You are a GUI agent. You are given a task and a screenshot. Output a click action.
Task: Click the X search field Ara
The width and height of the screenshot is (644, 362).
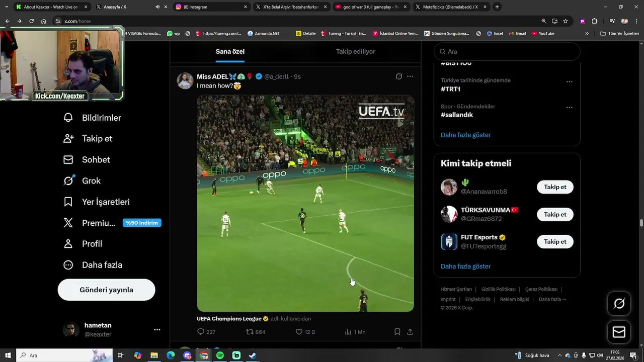[x=507, y=51]
